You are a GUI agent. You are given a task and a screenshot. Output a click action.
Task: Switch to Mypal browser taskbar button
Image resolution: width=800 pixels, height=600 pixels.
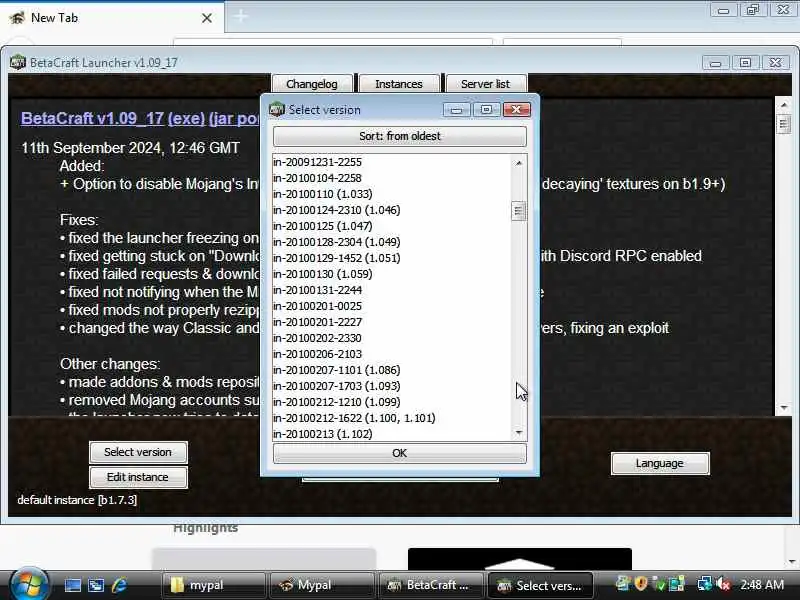tap(322, 585)
